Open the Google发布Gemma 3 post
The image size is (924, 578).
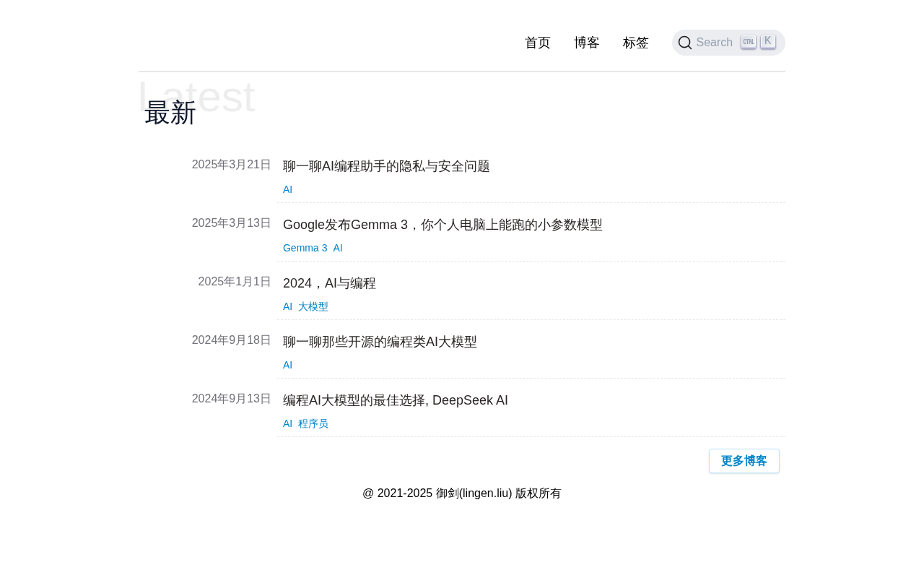pos(443,225)
